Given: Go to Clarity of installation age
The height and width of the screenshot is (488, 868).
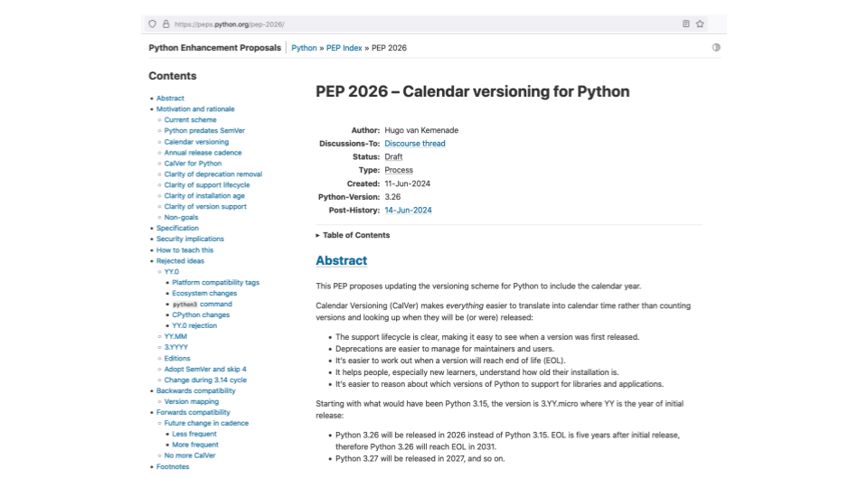Looking at the screenshot, I should [x=204, y=196].
